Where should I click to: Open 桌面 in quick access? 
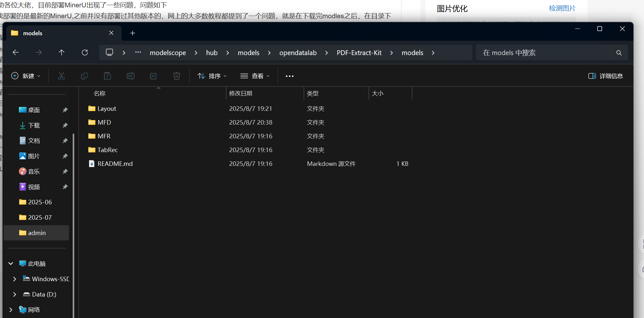coord(34,110)
